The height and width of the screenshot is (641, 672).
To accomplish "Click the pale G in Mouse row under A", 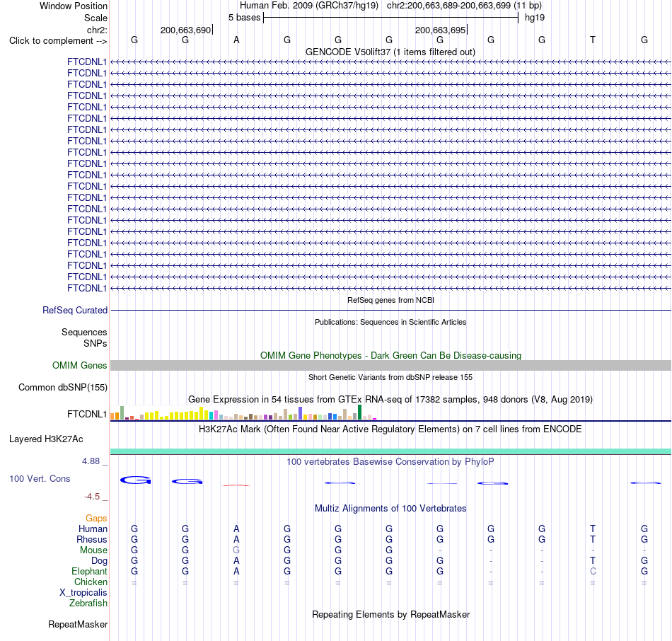I will pos(236,550).
